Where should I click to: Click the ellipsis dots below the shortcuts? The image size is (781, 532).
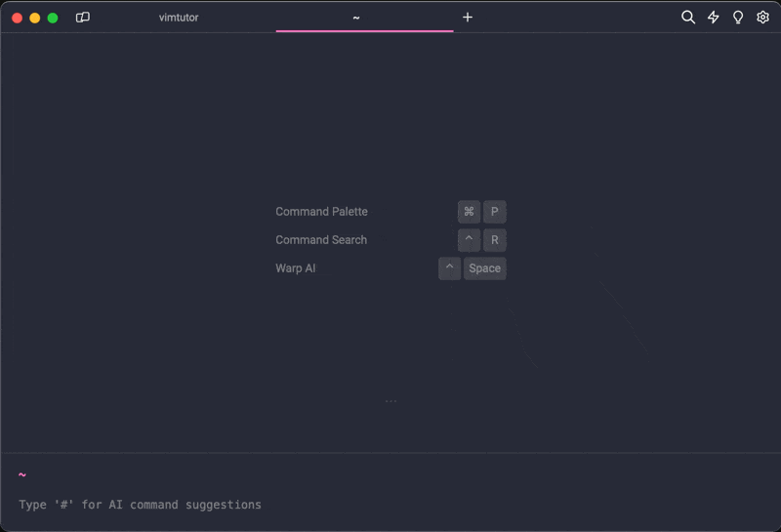[390, 401]
